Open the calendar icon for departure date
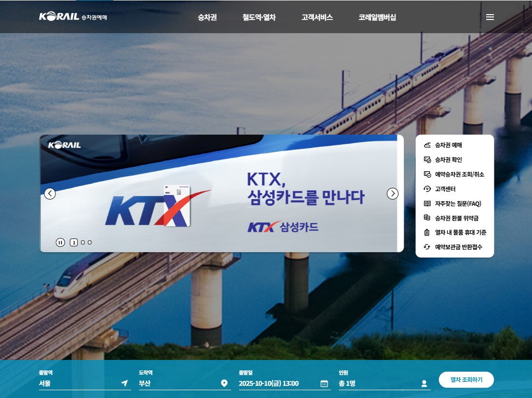532x398 pixels. tap(324, 384)
